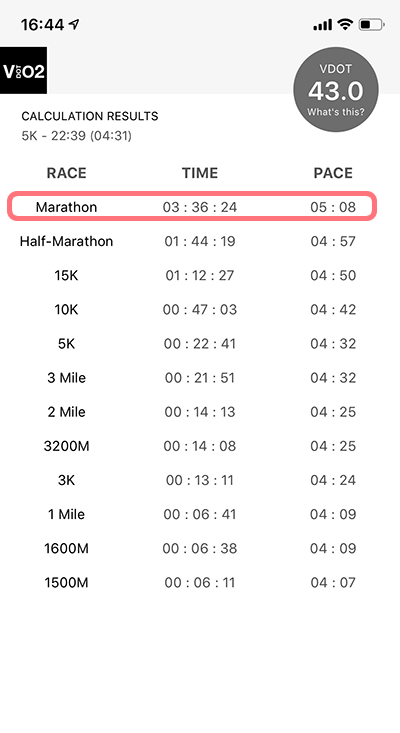Screen dimensions: 400x733
Task: Tap the battery indicator icon
Action: pyautogui.click(x=371, y=24)
